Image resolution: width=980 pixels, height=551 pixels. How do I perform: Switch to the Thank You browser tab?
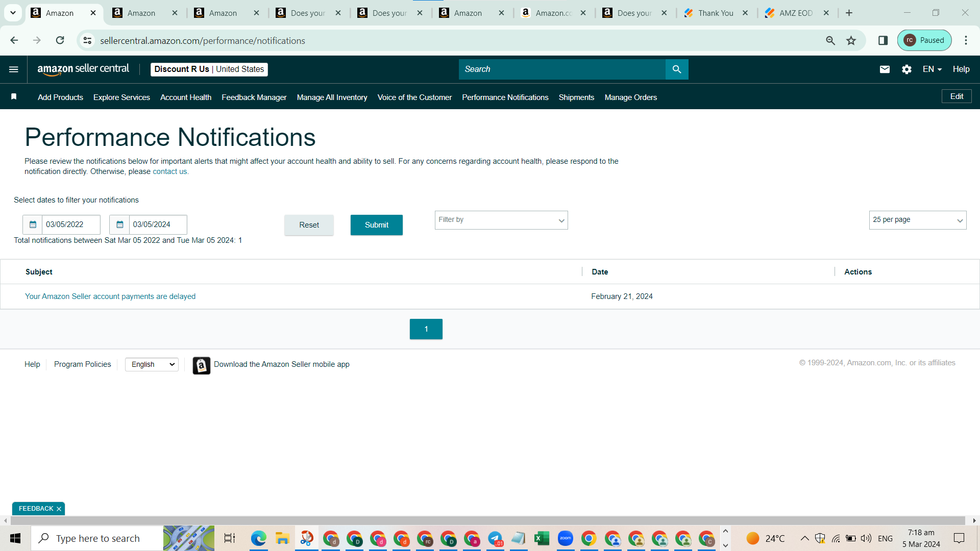click(x=717, y=13)
